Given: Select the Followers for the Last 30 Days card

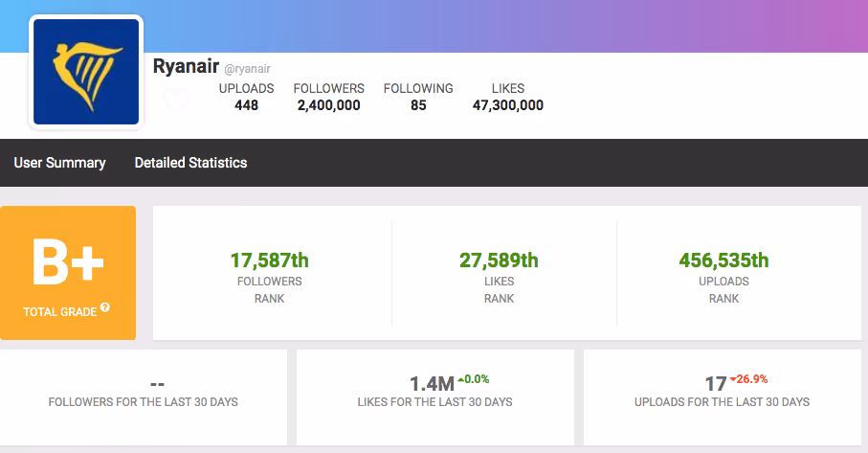Looking at the screenshot, I should pyautogui.click(x=144, y=397).
